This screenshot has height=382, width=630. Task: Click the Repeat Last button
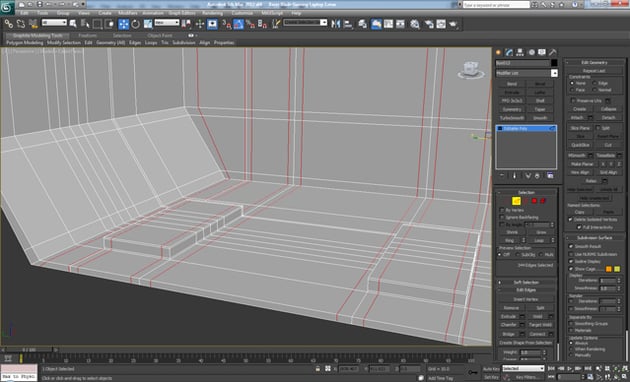point(594,71)
